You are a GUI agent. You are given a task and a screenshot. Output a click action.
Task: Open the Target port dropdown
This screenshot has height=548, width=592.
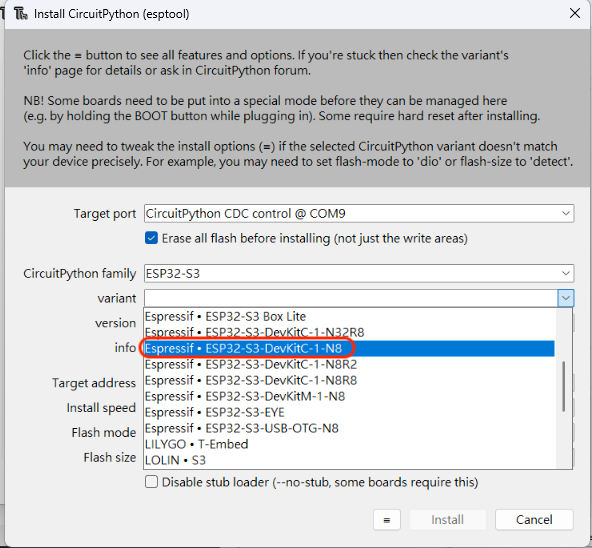[566, 213]
